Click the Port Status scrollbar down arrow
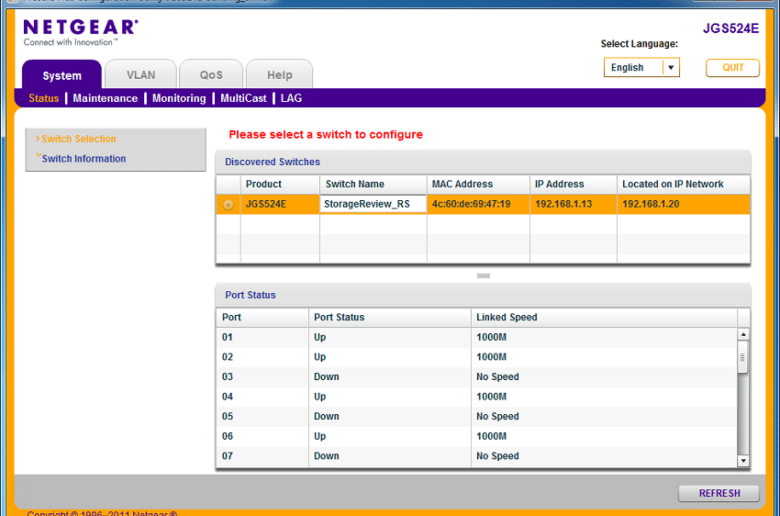 (x=743, y=461)
